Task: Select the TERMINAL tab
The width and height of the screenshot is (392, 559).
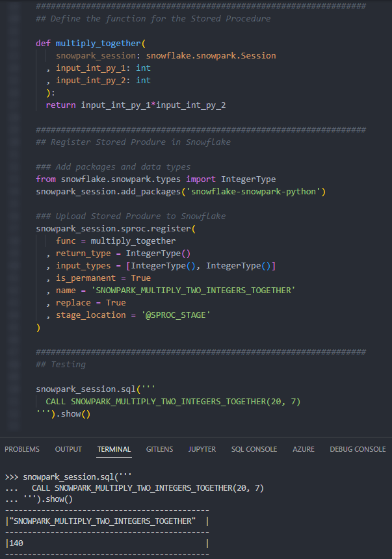Action: click(x=114, y=449)
